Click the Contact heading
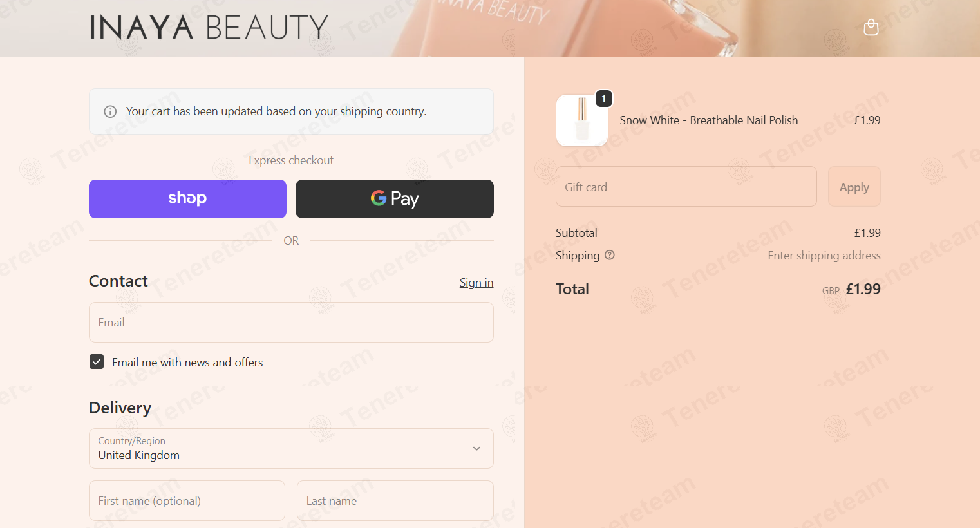Viewport: 980px width, 528px height. [118, 281]
